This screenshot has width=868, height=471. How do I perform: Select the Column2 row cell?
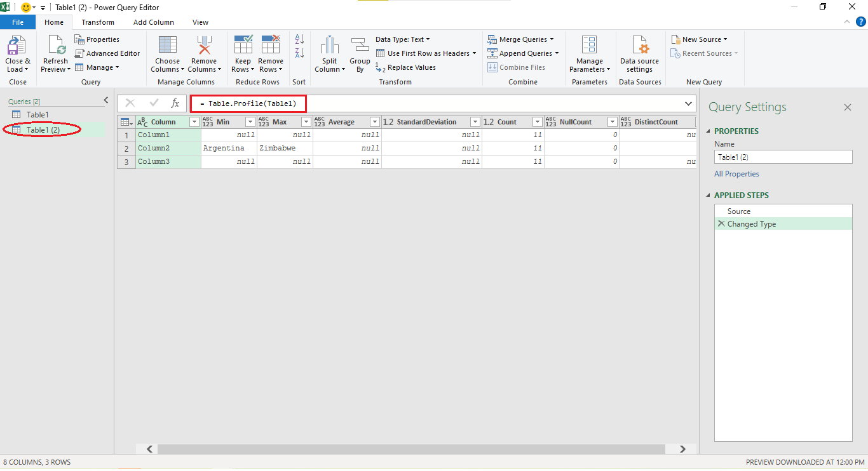click(x=168, y=148)
